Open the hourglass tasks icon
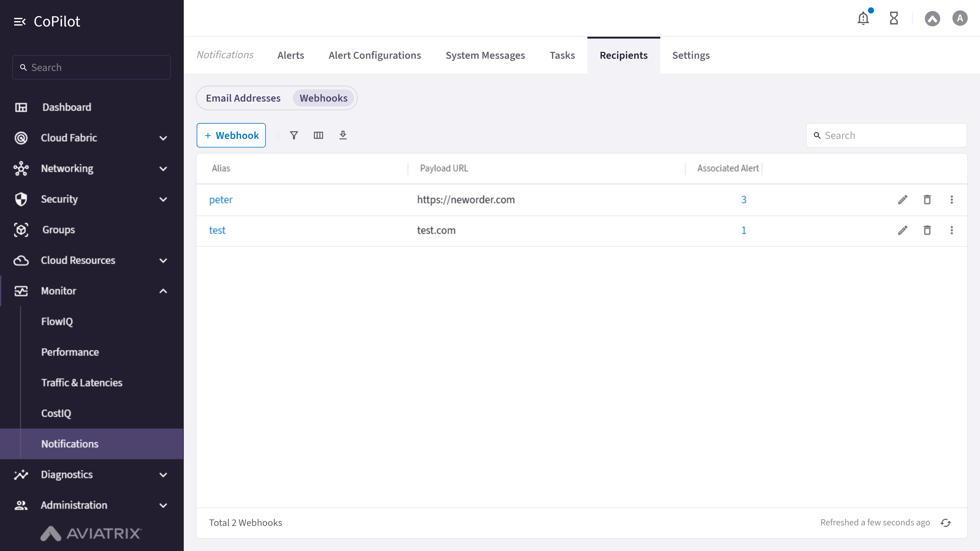This screenshot has height=551, width=980. (894, 18)
